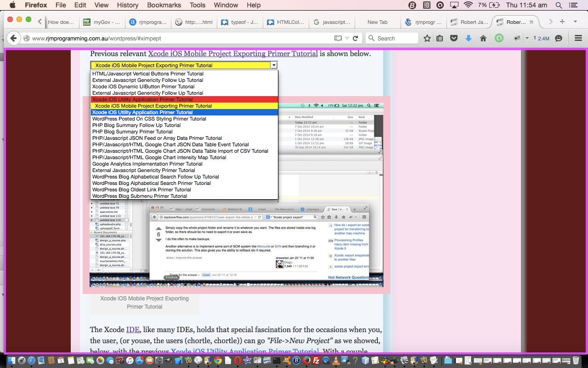Follow the Xcode iOS Mobile Project Exporting link
The height and width of the screenshot is (368, 588).
(x=233, y=53)
